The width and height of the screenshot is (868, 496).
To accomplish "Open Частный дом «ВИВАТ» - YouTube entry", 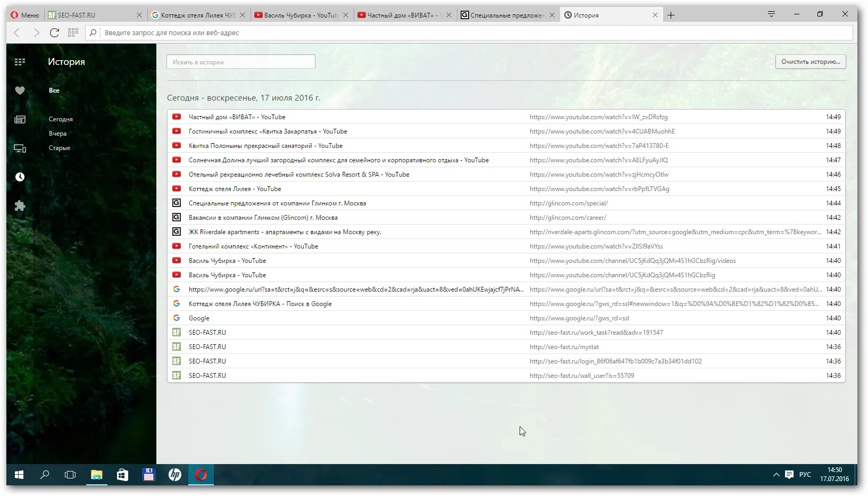I will 506,117.
